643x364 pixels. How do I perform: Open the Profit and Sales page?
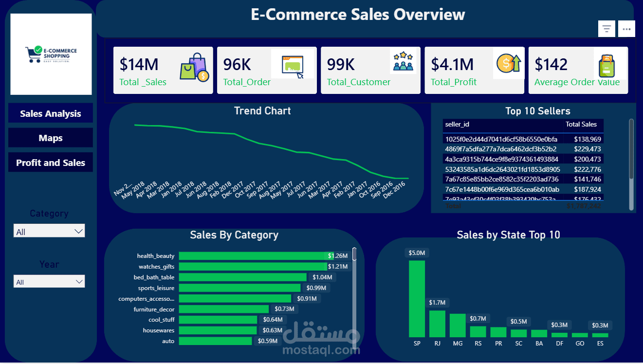(x=51, y=163)
